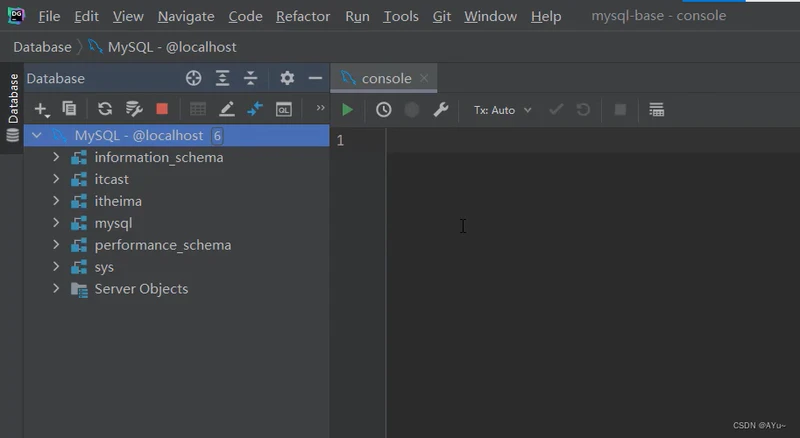Viewport: 800px width, 438px height.
Task: Open the query console QL icon
Action: click(x=284, y=109)
